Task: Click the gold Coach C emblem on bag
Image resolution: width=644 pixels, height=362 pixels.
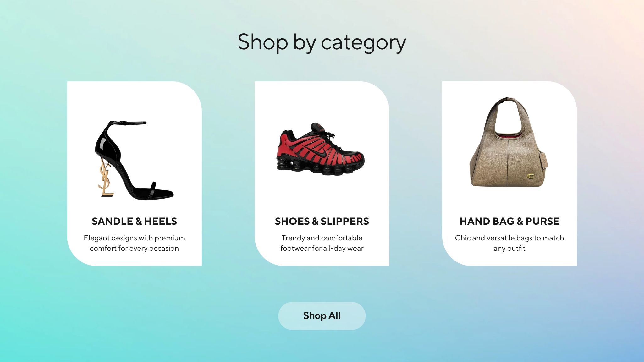Action: (x=531, y=176)
